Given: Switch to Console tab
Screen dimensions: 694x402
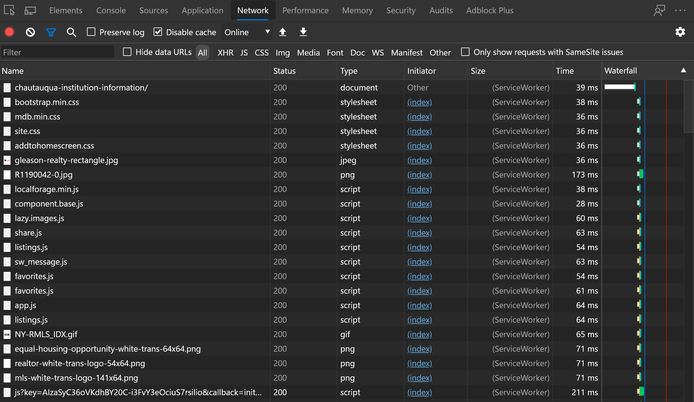Looking at the screenshot, I should pyautogui.click(x=111, y=10).
